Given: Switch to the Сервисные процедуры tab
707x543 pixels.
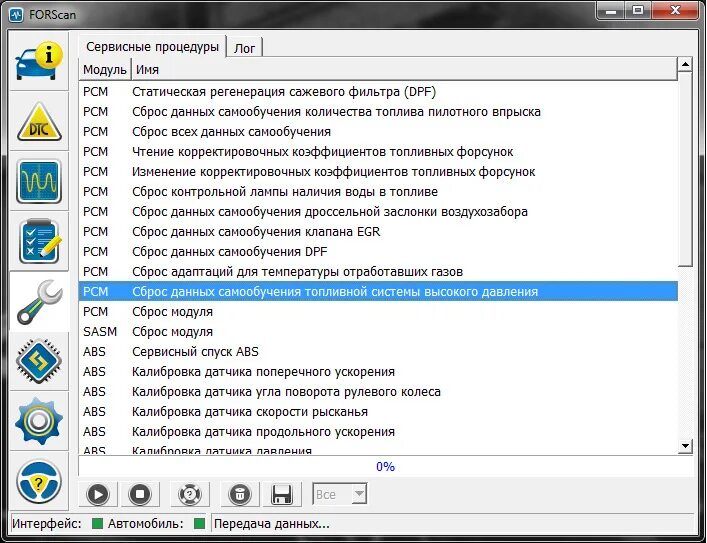Looking at the screenshot, I should (x=152, y=47).
